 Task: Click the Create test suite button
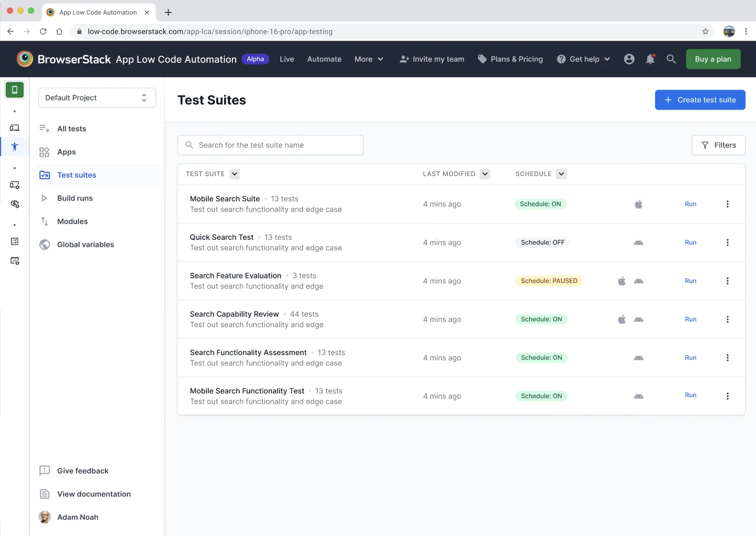click(700, 100)
